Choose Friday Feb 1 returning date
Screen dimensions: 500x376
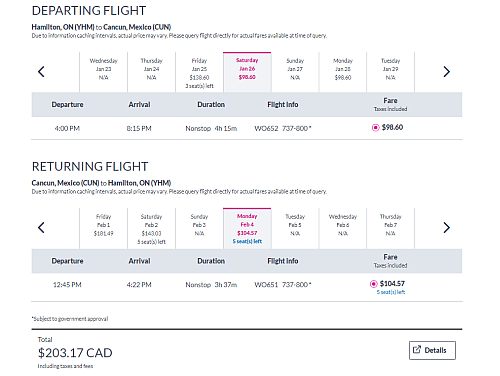104,228
